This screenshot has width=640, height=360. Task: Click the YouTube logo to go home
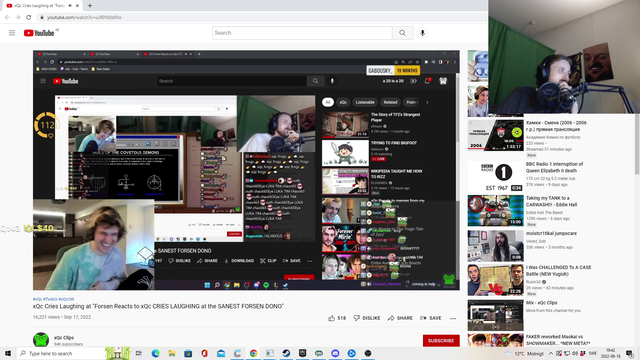(39, 33)
